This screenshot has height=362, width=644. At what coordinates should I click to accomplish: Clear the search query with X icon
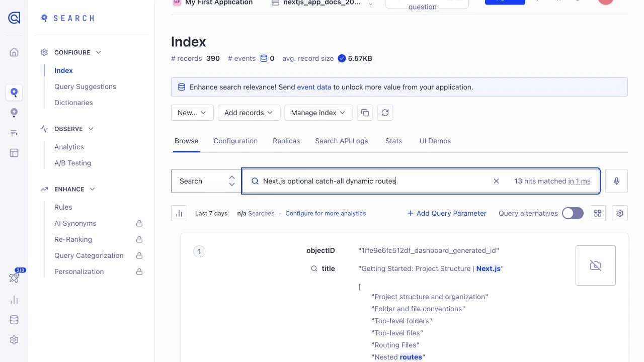pos(496,181)
